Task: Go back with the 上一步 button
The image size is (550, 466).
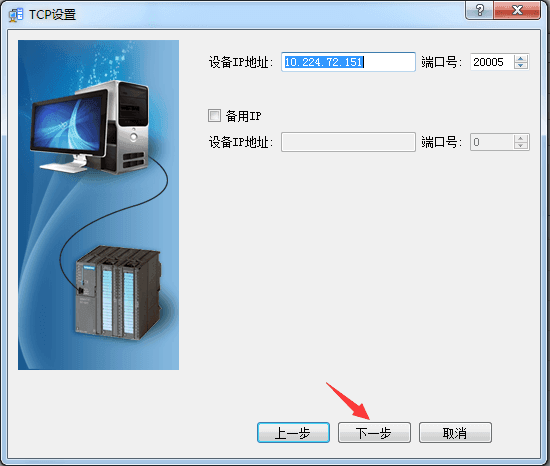Action: tap(293, 433)
